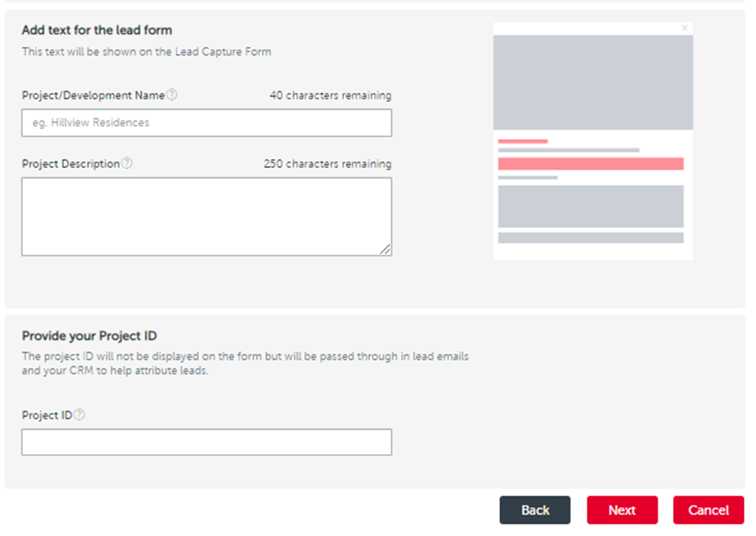Click the bottom gray footer bar in preview
Screen dimensions: 756x536
(x=591, y=238)
